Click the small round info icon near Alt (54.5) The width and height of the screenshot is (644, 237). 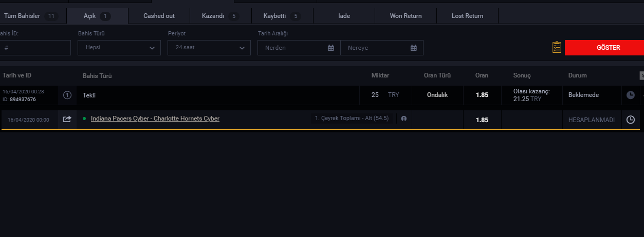coord(403,119)
